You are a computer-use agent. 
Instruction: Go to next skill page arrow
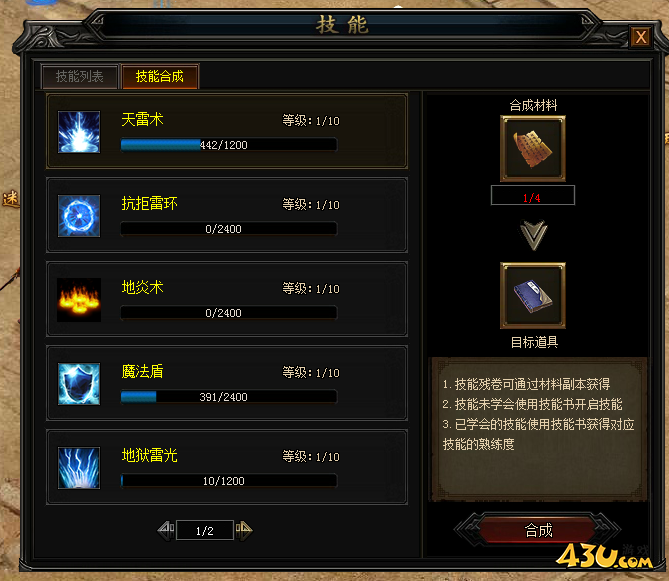pos(244,530)
